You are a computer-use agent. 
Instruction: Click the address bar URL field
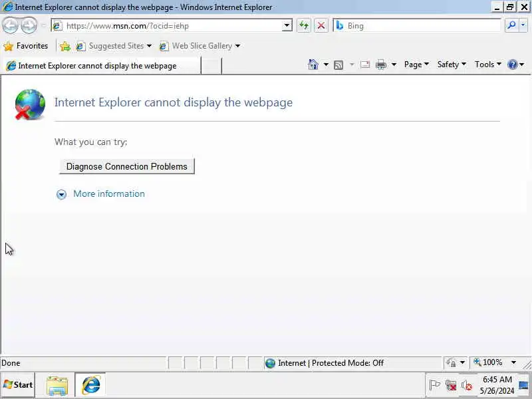coord(167,26)
